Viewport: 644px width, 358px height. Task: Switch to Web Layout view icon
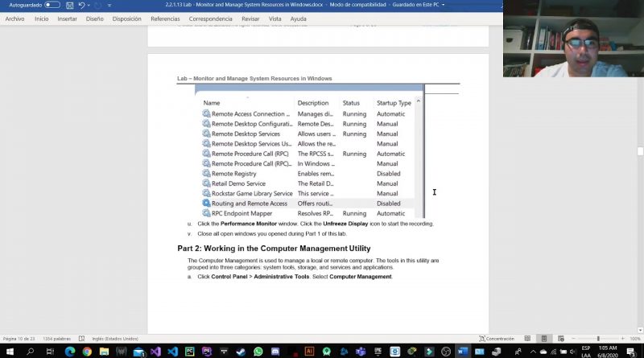coord(560,339)
